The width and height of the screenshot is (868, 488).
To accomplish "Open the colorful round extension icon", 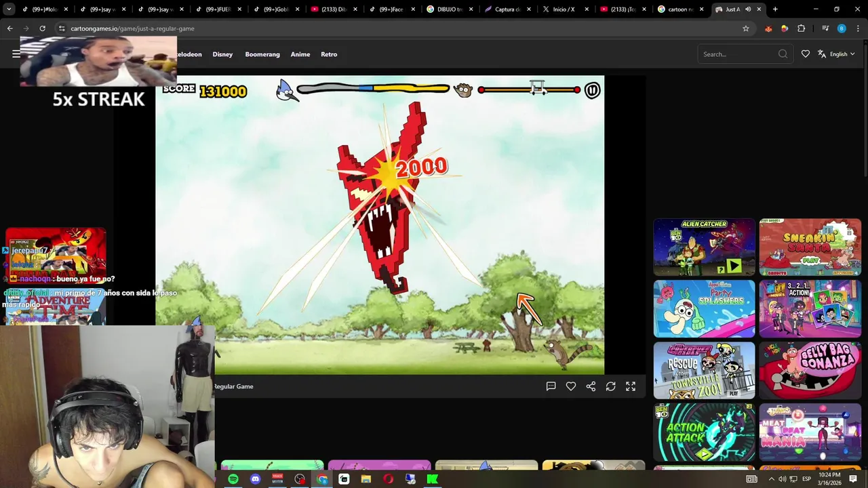I will (x=785, y=28).
